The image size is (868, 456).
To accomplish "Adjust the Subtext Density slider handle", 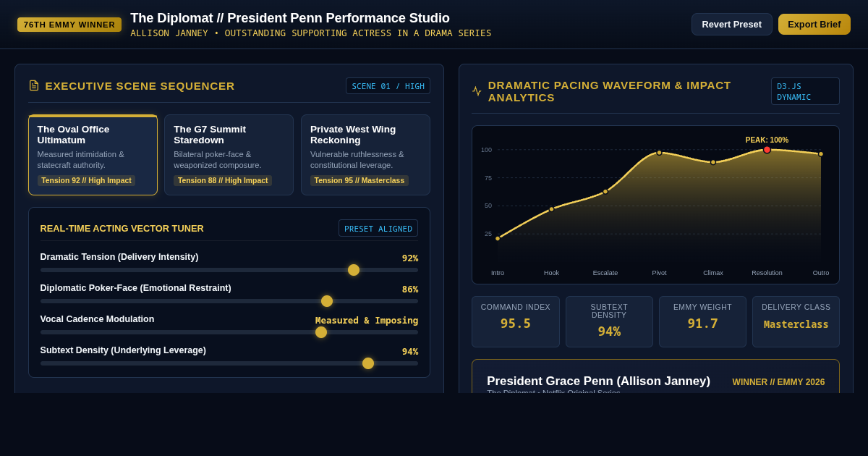I will [x=368, y=363].
